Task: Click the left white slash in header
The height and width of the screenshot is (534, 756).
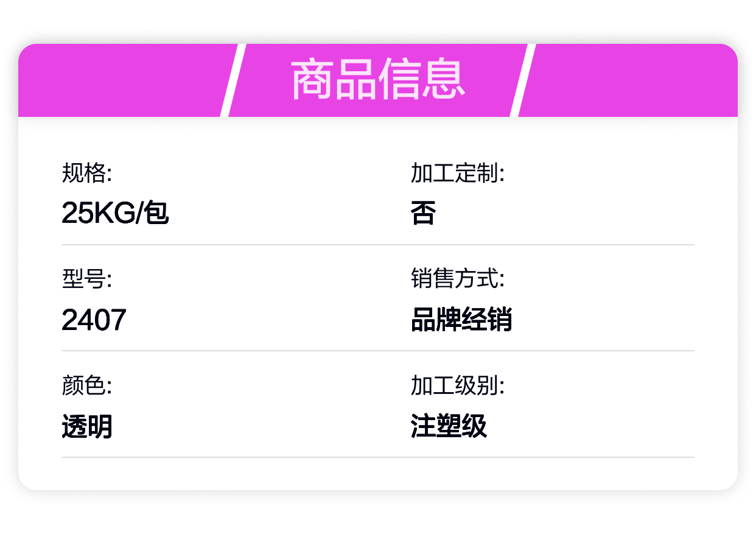Action: [233, 80]
